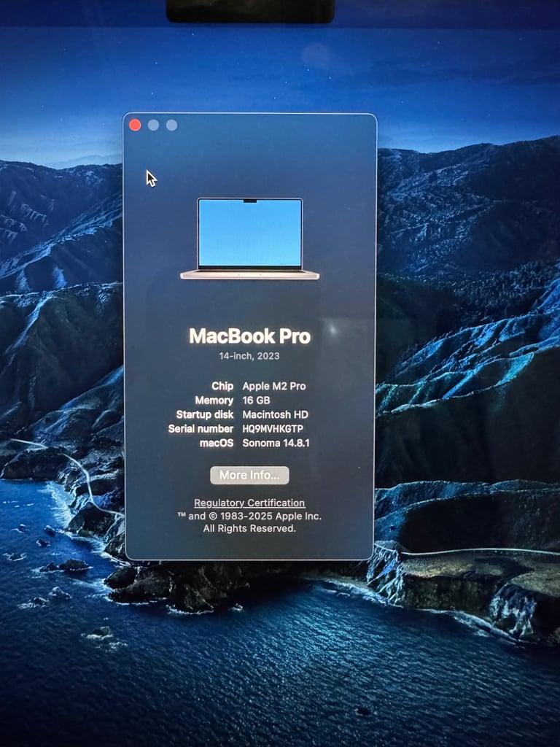This screenshot has width=560, height=747.
Task: Select the 16 GB memory value
Action: coord(256,400)
